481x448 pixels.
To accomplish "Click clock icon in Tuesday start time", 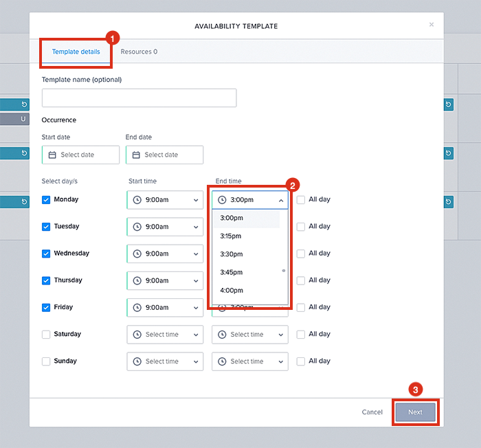I will [x=137, y=227].
